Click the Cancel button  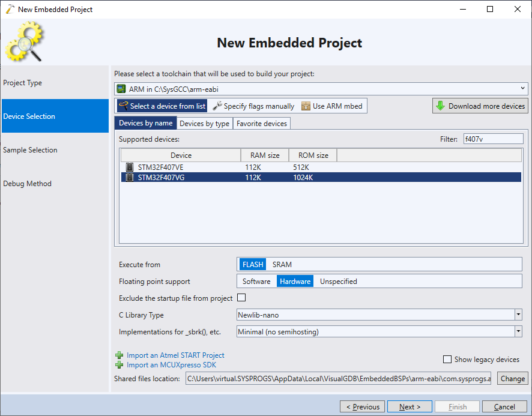tap(504, 406)
